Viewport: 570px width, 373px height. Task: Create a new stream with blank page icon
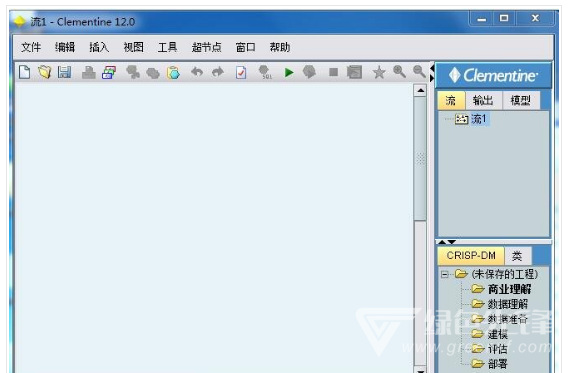[24, 72]
